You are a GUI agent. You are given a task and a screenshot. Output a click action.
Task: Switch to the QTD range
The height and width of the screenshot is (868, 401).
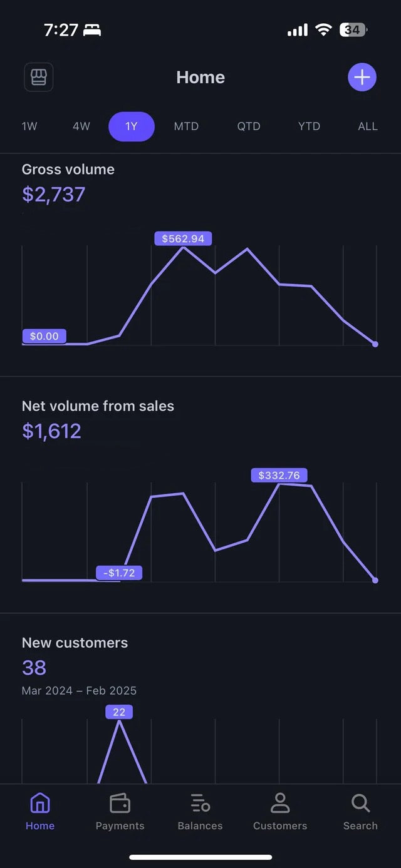(249, 126)
